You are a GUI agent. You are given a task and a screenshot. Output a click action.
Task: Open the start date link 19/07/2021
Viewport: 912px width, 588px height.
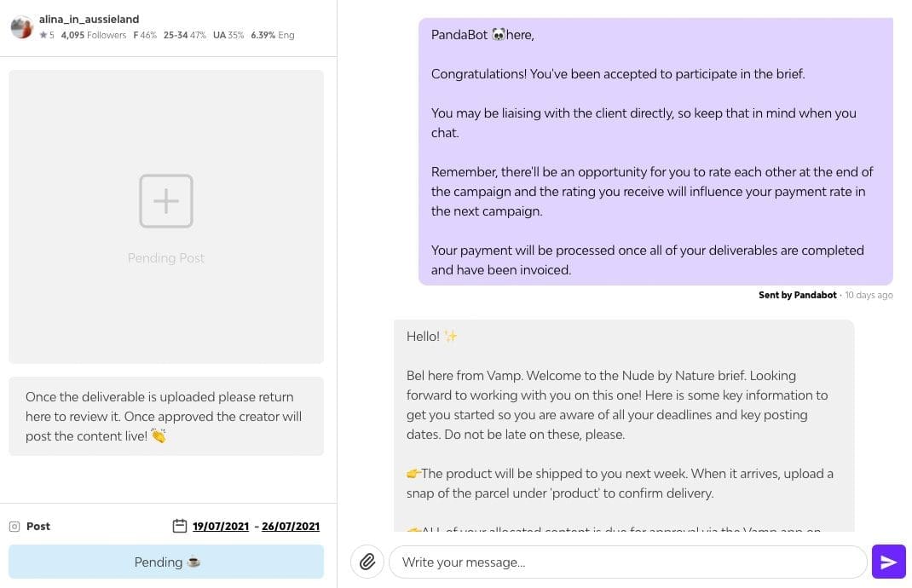220,526
